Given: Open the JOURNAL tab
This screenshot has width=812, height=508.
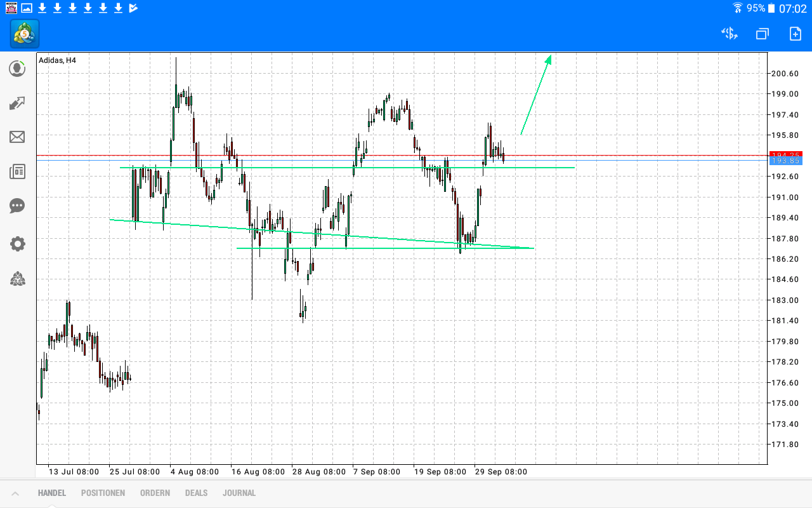Looking at the screenshot, I should pos(239,493).
